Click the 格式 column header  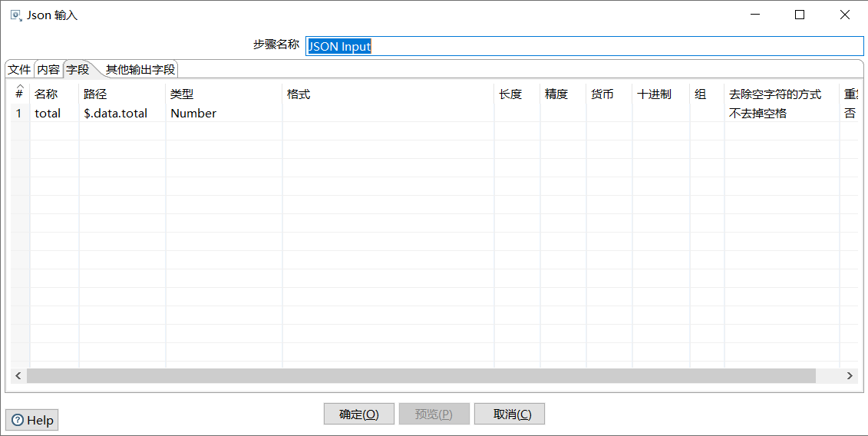pos(388,94)
